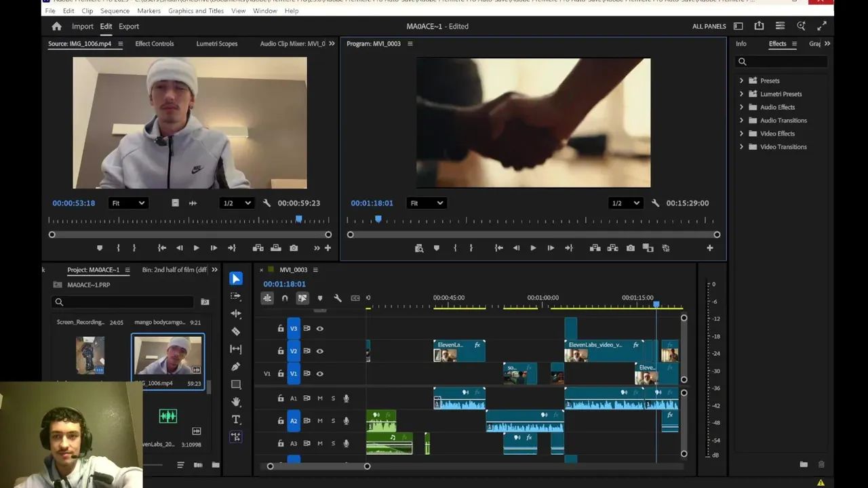Play the Program monitor
The width and height of the screenshot is (868, 488).
tap(533, 248)
